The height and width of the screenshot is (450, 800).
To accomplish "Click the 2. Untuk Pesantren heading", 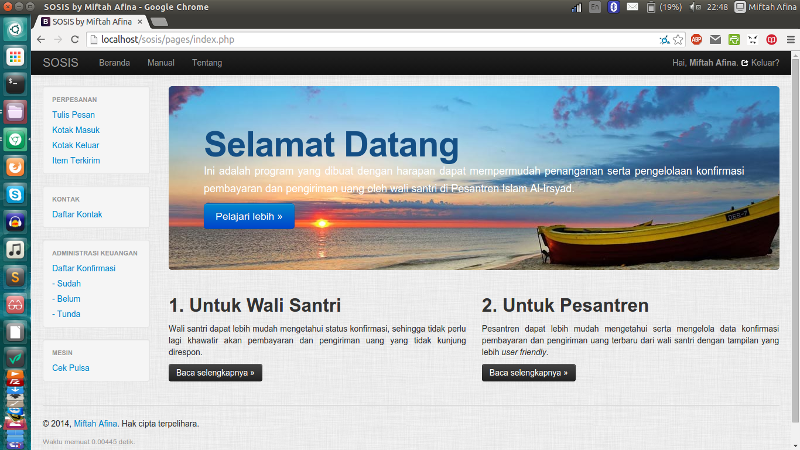I will [x=565, y=305].
